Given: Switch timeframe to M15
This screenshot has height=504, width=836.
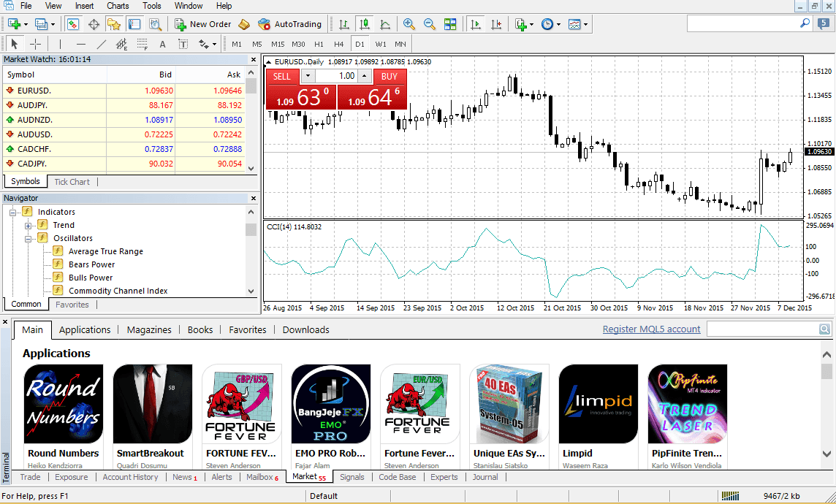Looking at the screenshot, I should 278,45.
